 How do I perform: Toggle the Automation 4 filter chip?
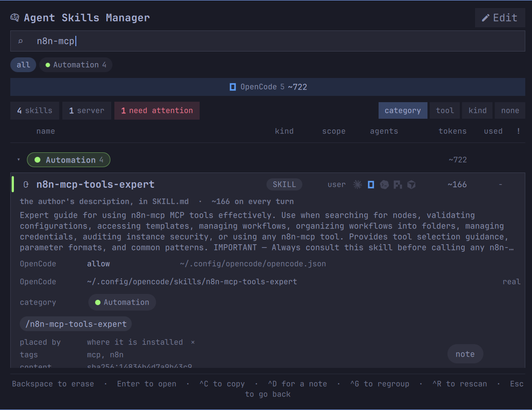click(76, 65)
